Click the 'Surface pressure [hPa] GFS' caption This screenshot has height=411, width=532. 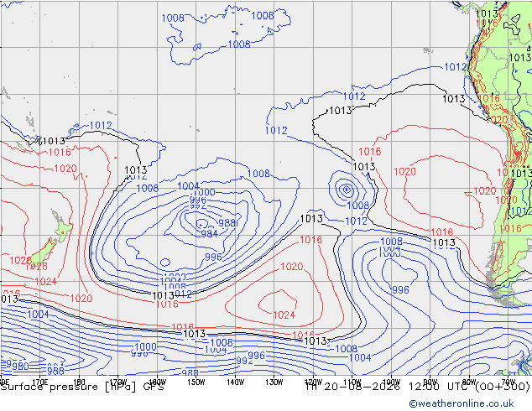tap(82, 387)
